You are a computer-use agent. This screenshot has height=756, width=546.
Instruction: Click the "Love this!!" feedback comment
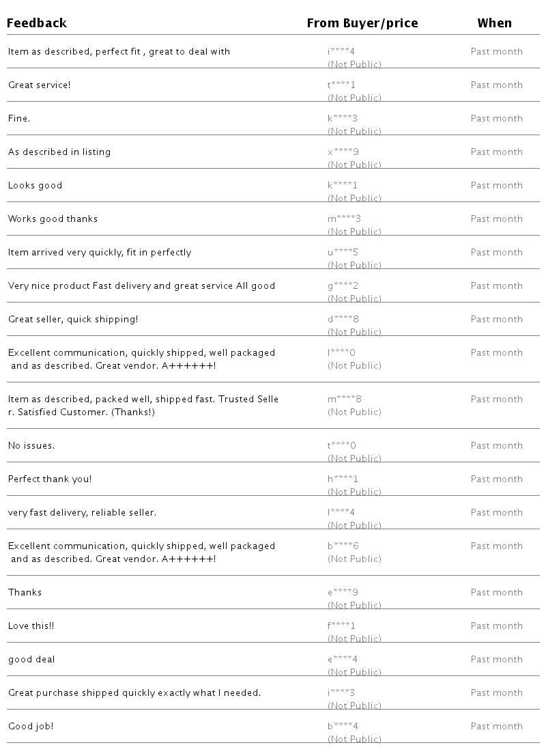click(31, 626)
